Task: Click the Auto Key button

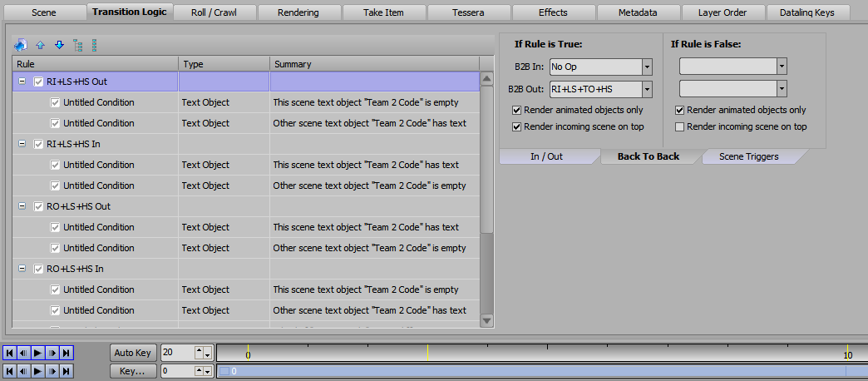Action: 132,353
